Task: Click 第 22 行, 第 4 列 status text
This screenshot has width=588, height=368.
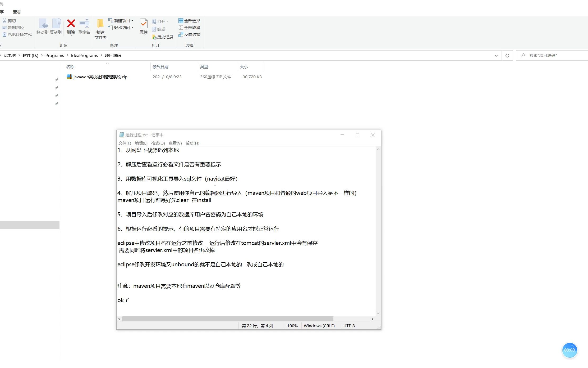Action: 258,326
